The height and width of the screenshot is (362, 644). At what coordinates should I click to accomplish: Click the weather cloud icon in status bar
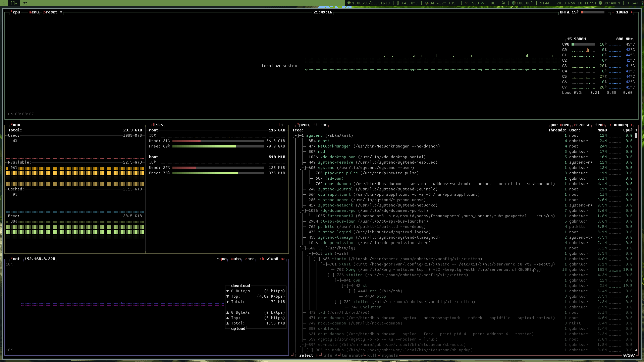point(427,3)
